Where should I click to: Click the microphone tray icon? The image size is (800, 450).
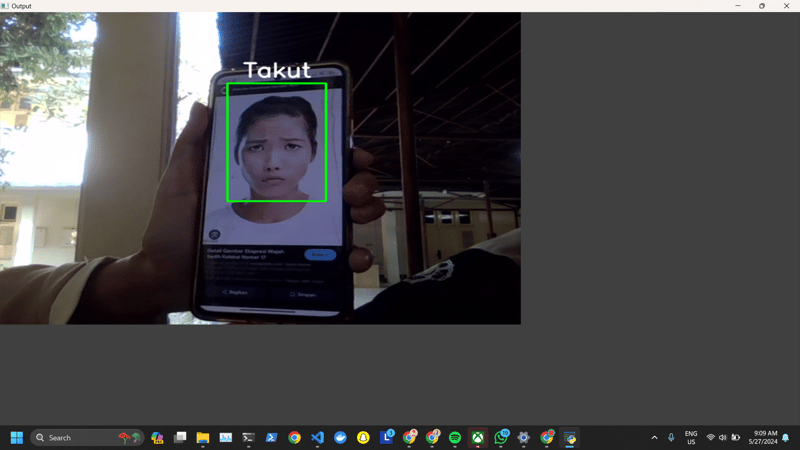click(x=671, y=438)
